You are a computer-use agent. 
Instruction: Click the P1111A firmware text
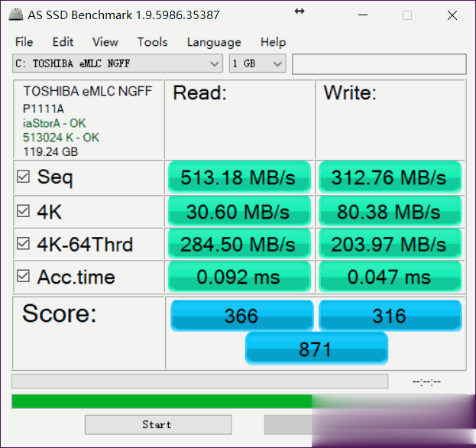[44, 109]
